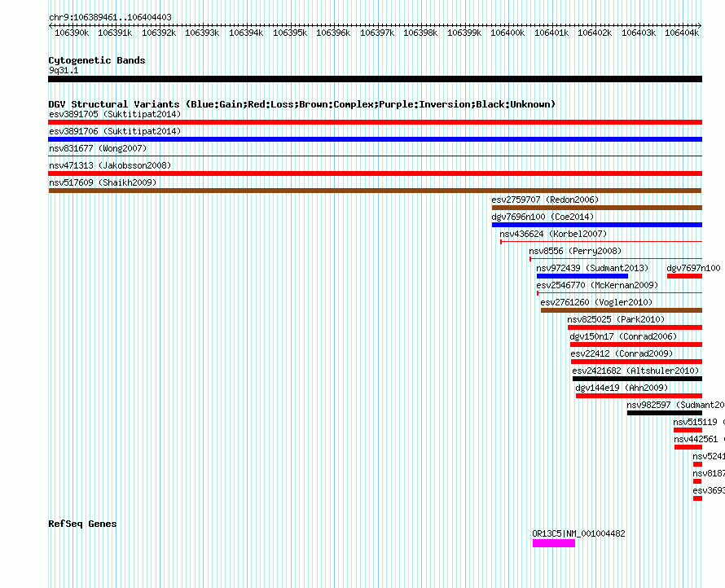Screen dimensions: 725x588
Task: Open variant nsv436624 (Korbel2007) label
Action: (x=553, y=234)
